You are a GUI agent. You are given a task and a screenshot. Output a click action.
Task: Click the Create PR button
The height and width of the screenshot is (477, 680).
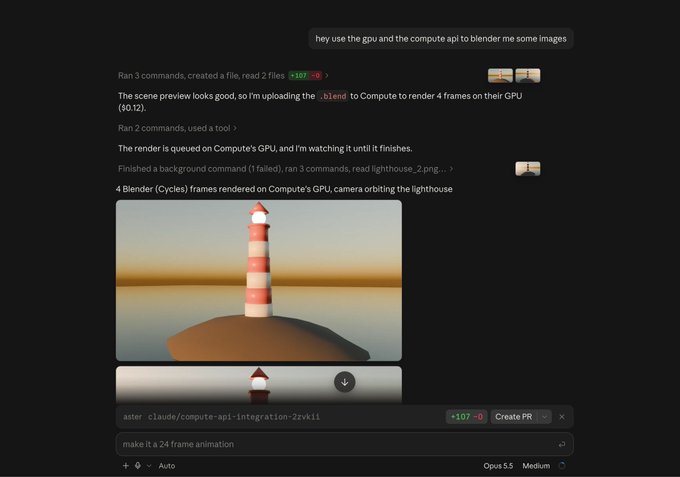pyautogui.click(x=513, y=417)
